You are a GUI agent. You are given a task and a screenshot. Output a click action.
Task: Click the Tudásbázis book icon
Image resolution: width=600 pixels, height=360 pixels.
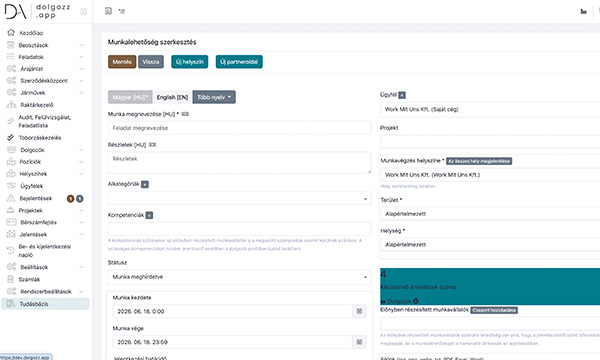point(11,304)
